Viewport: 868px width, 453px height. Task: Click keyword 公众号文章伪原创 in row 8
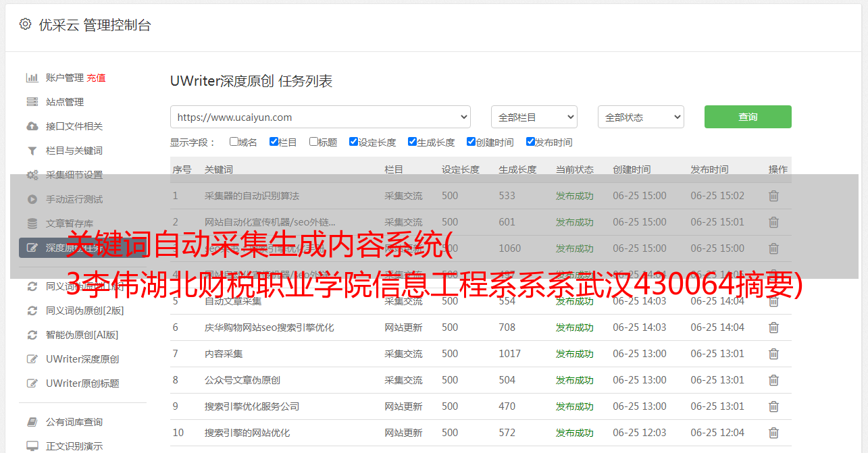(242, 380)
